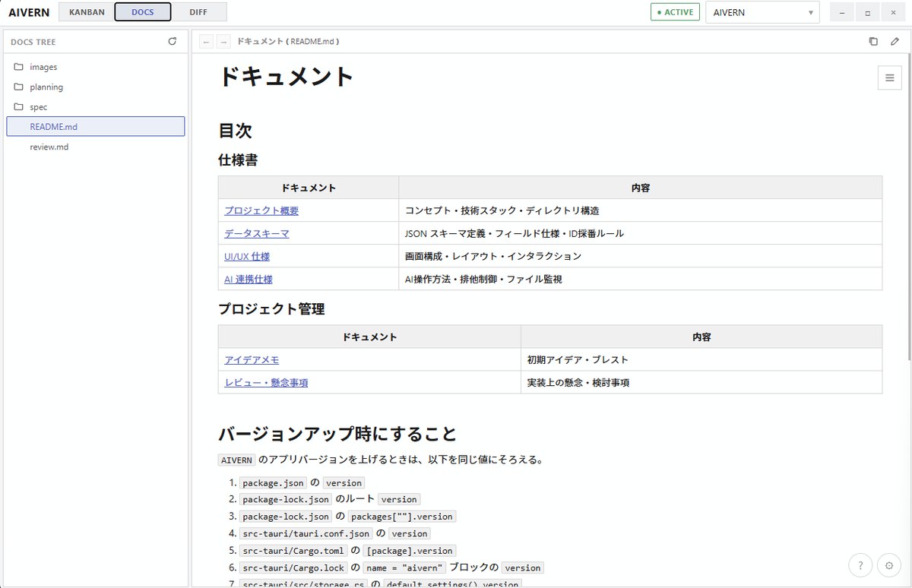Open help with the question mark button
This screenshot has width=912, height=588.
point(860,565)
